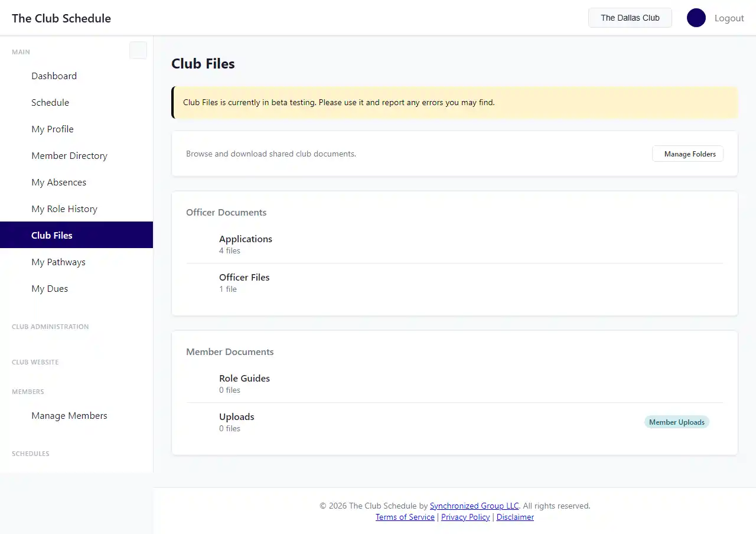Open Schedule from the sidebar
Viewport: 756px width, 534px height.
[50, 102]
